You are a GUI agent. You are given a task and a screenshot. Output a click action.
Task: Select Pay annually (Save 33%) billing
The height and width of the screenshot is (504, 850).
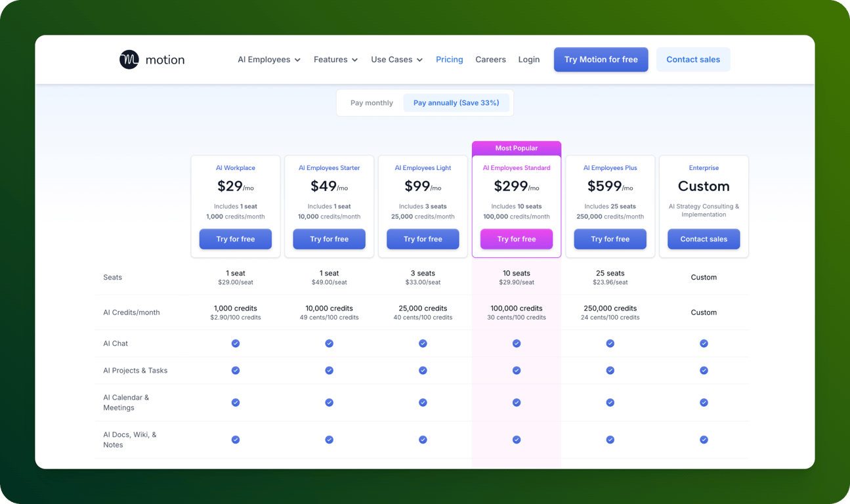click(x=456, y=103)
